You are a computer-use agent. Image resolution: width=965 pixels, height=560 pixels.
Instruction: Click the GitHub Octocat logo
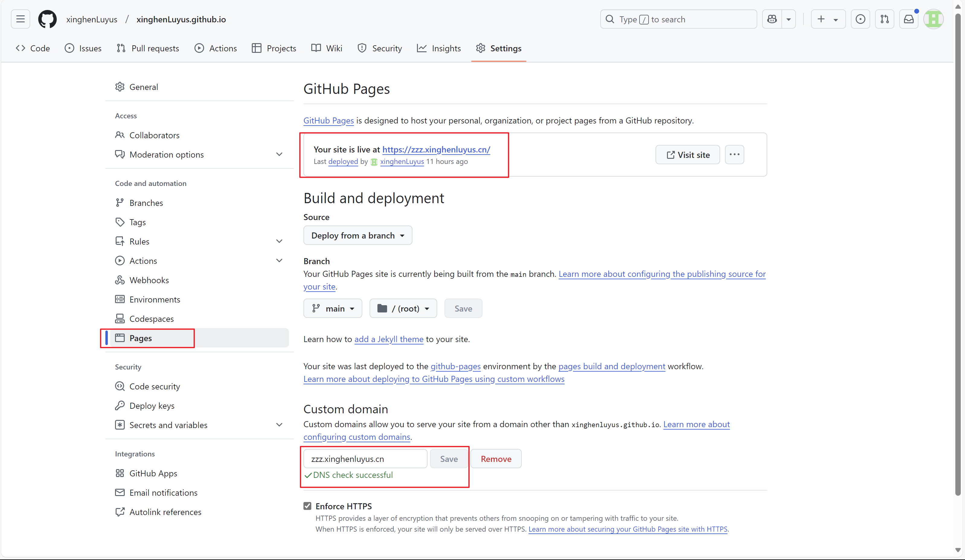47,19
